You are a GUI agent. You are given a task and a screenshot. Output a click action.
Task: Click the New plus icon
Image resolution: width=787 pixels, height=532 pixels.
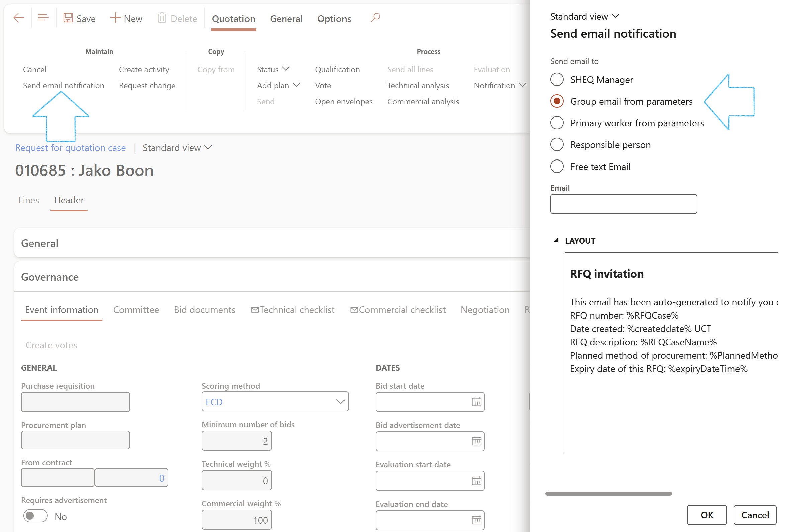(115, 18)
